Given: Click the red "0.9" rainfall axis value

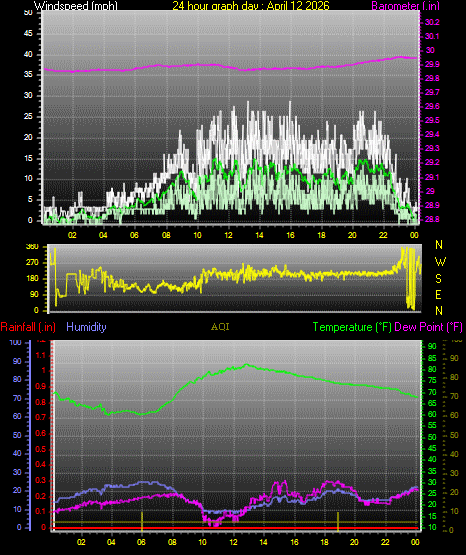Looking at the screenshot, I should [41, 387].
